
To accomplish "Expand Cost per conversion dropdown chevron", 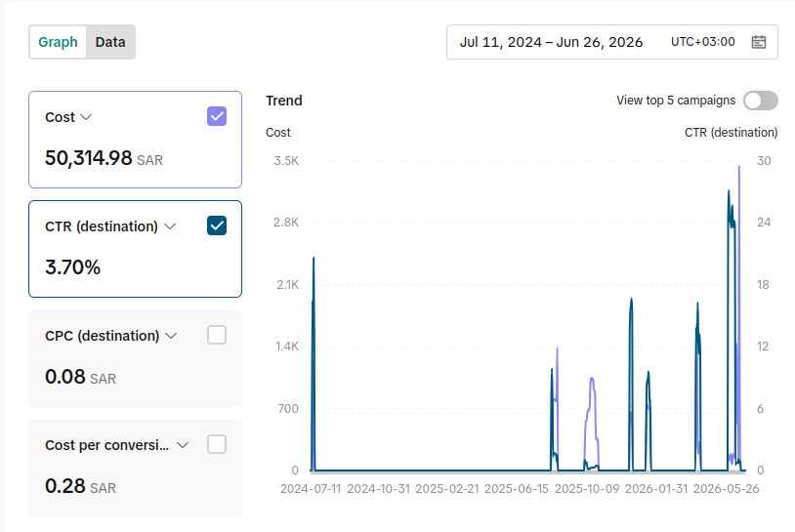I will coord(183,445).
